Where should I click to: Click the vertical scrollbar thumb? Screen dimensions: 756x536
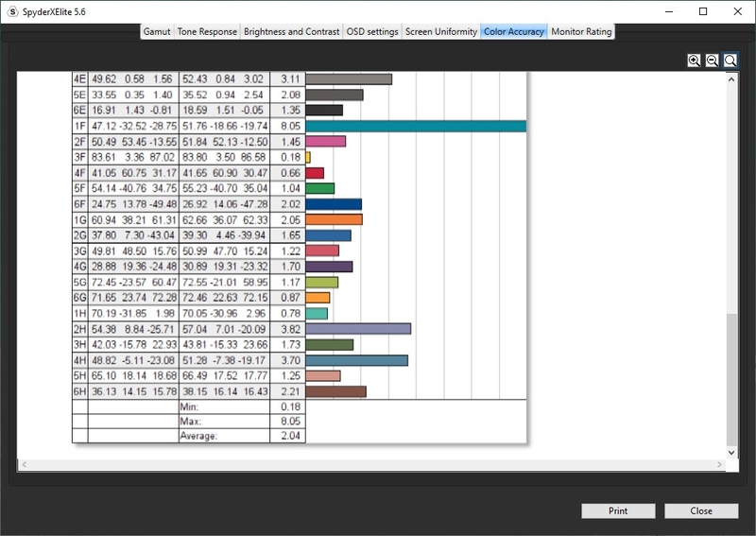731,380
